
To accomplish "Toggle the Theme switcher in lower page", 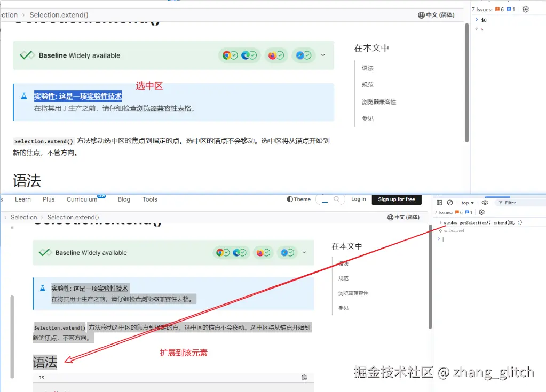I will coord(298,199).
